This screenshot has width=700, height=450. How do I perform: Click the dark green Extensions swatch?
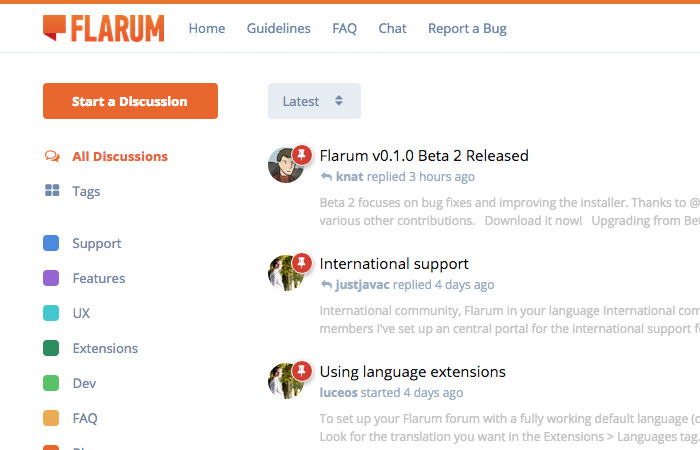(51, 348)
